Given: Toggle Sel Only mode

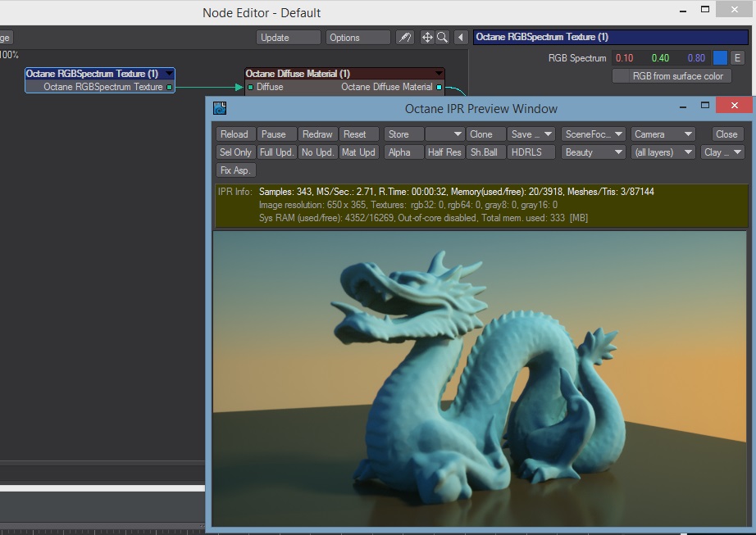Looking at the screenshot, I should [236, 152].
